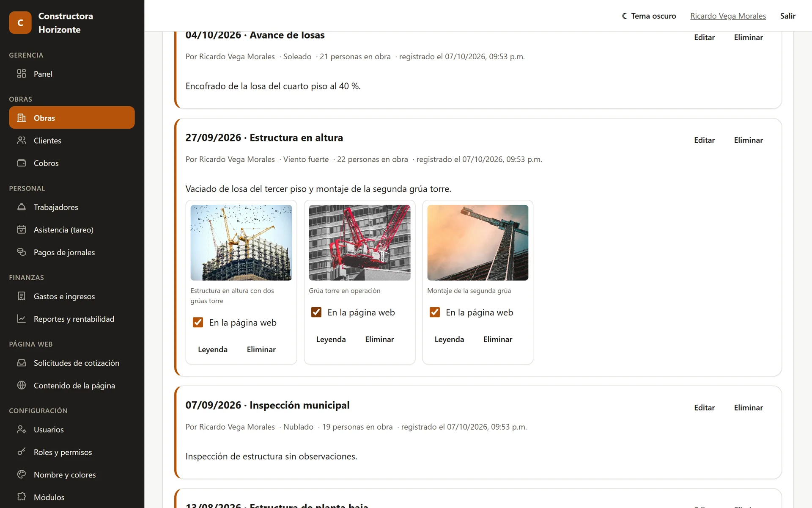Viewport: 812px width, 508px height.
Task: Remove the 'Grúa torre en operación' photo
Action: point(379,339)
